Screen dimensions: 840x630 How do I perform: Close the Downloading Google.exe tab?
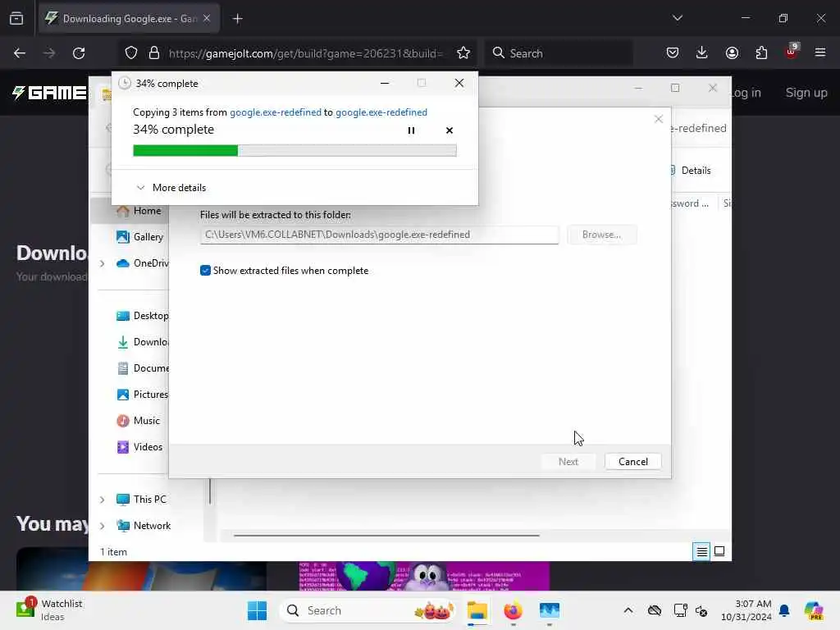pos(207,18)
